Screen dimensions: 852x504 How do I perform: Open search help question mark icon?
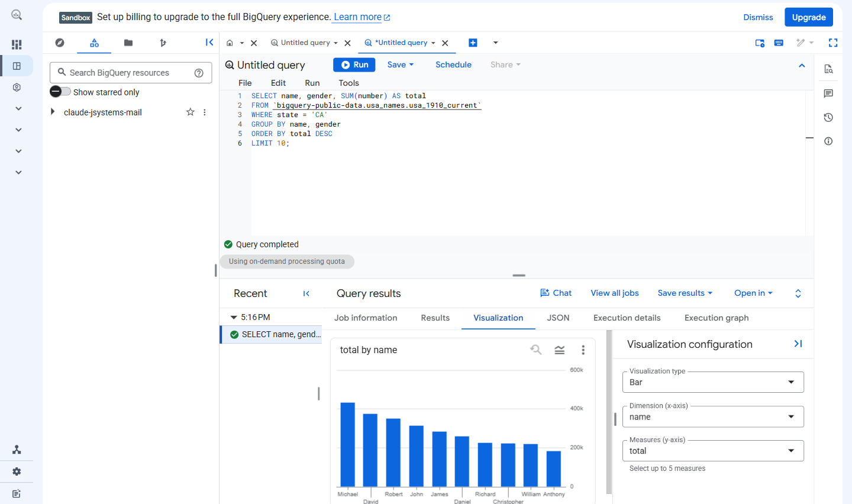click(199, 73)
